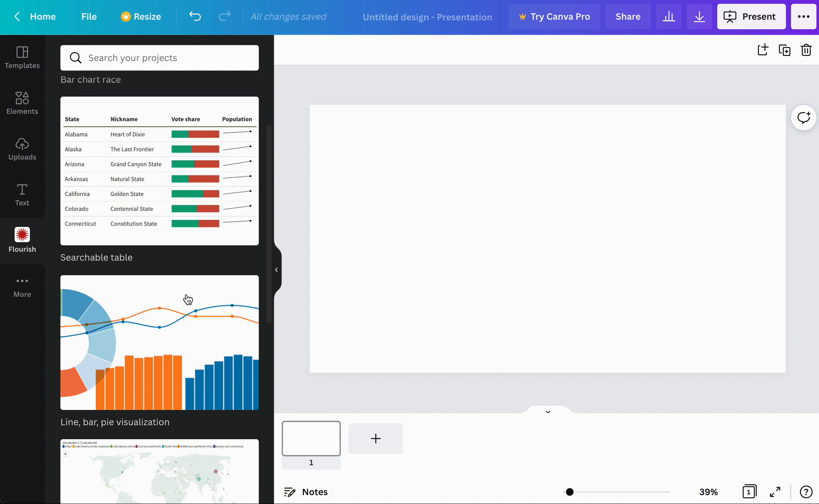Click the blank slide canvas
Screen dimensions: 819x504
(547, 239)
